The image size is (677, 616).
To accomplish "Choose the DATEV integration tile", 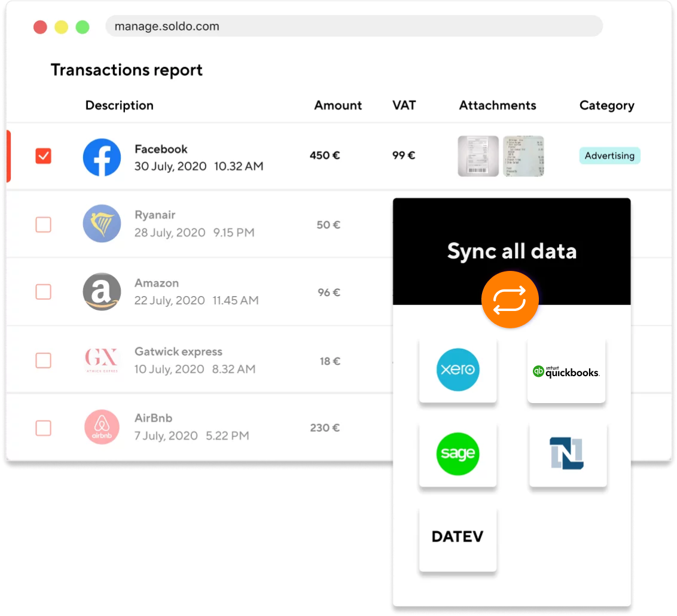I will [x=458, y=539].
